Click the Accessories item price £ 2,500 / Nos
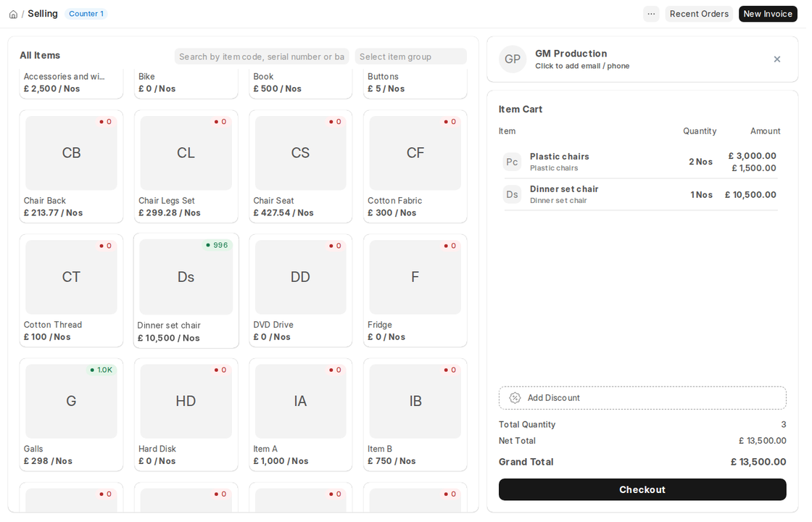The height and width of the screenshot is (522, 812). [x=51, y=88]
